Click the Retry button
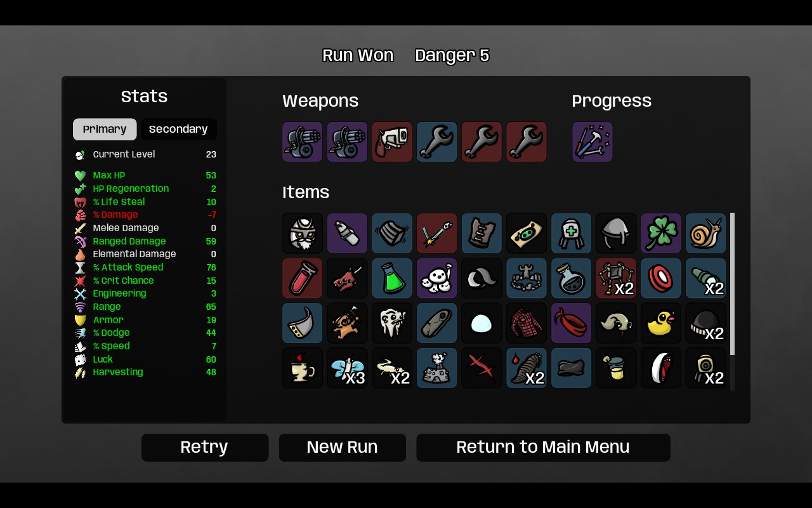 pos(205,448)
